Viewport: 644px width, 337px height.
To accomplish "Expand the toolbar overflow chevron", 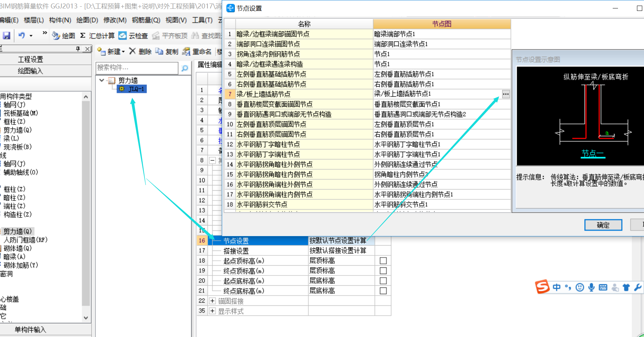I will coord(45,33).
